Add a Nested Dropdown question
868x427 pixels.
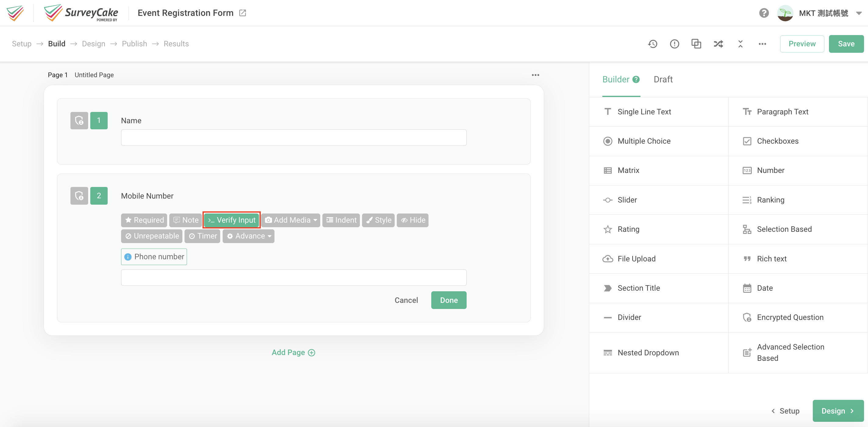pos(658,353)
